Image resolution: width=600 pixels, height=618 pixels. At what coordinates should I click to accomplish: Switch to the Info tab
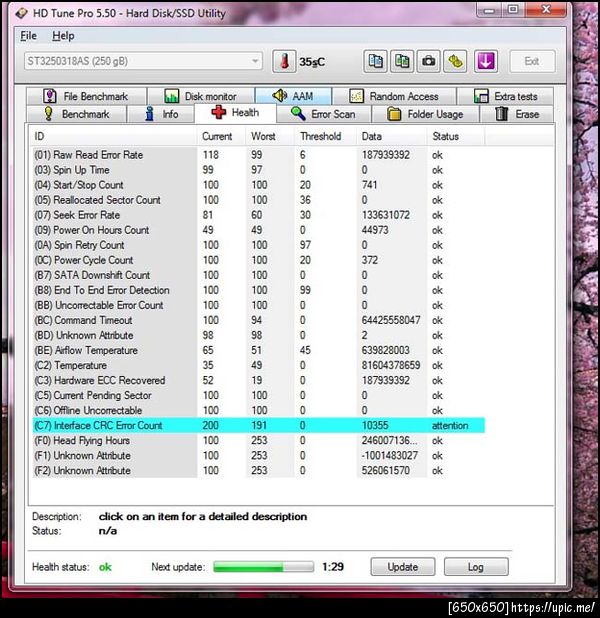point(161,114)
